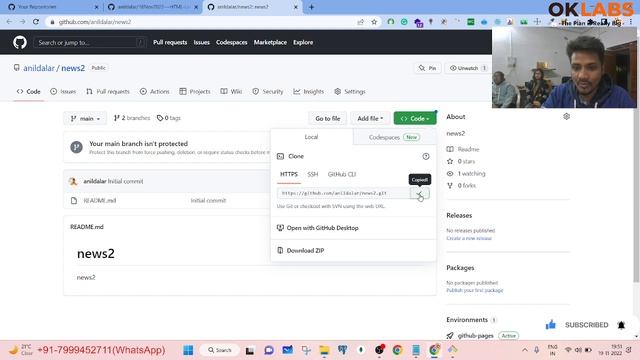This screenshot has height=360, width=640.
Task: Pin the repository with Pin button
Action: 427,68
